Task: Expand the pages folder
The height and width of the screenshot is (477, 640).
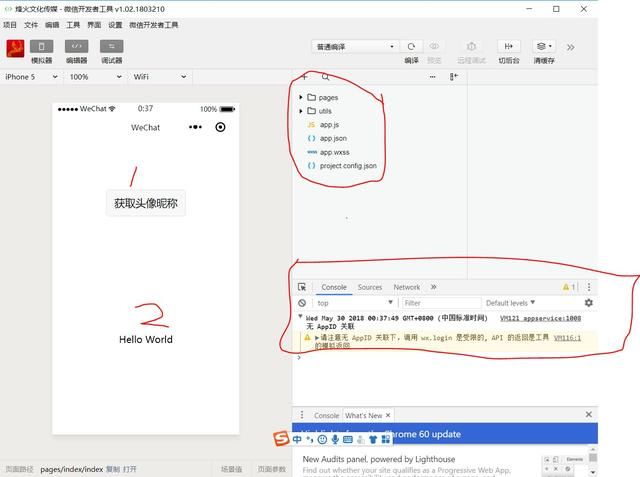Action: pyautogui.click(x=301, y=97)
